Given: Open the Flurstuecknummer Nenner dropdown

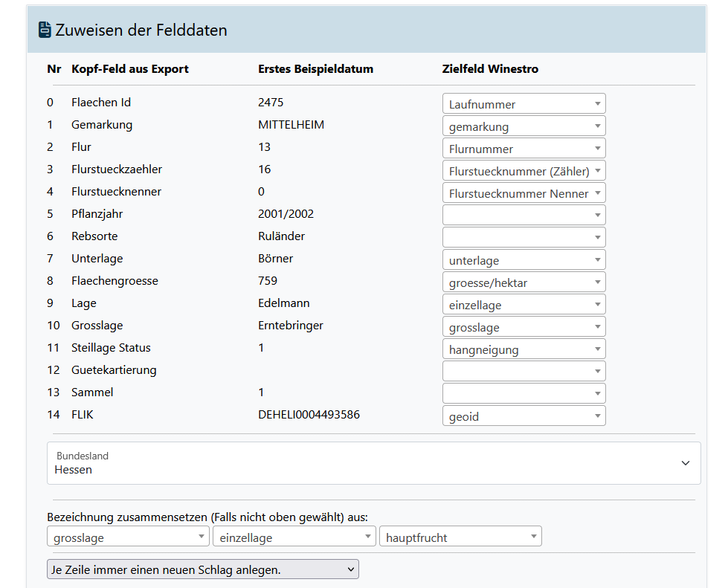Looking at the screenshot, I should tap(524, 193).
